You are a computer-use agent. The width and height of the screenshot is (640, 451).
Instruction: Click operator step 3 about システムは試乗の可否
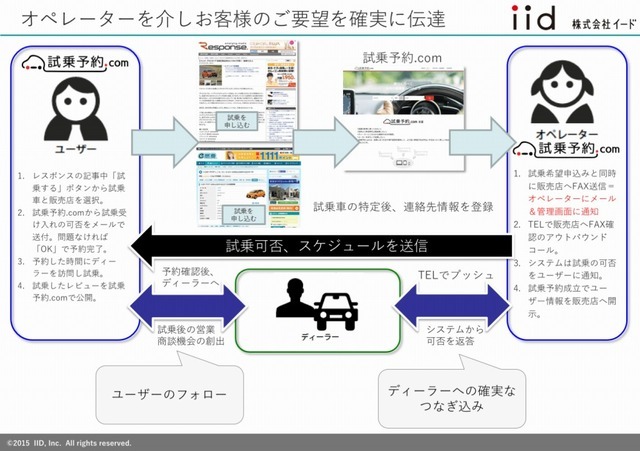click(x=565, y=269)
